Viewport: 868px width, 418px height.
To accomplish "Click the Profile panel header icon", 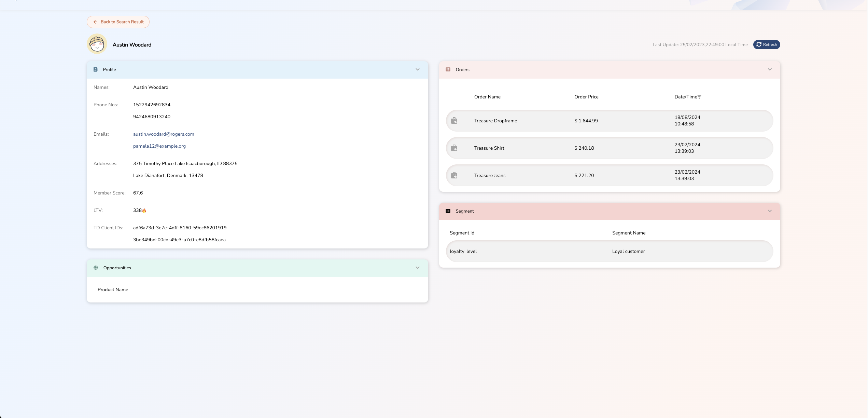I will pos(96,69).
